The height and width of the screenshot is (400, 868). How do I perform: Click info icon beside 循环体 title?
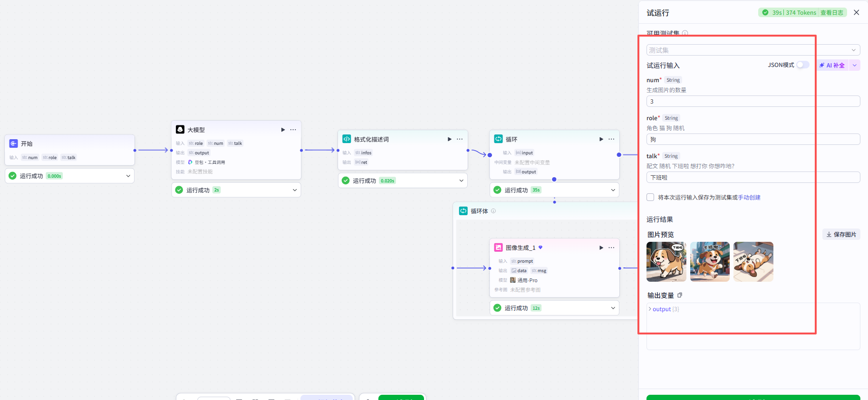click(493, 211)
